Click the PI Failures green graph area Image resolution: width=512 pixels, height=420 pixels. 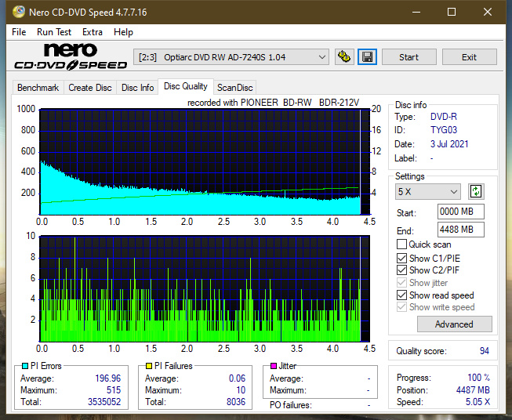coord(205,288)
